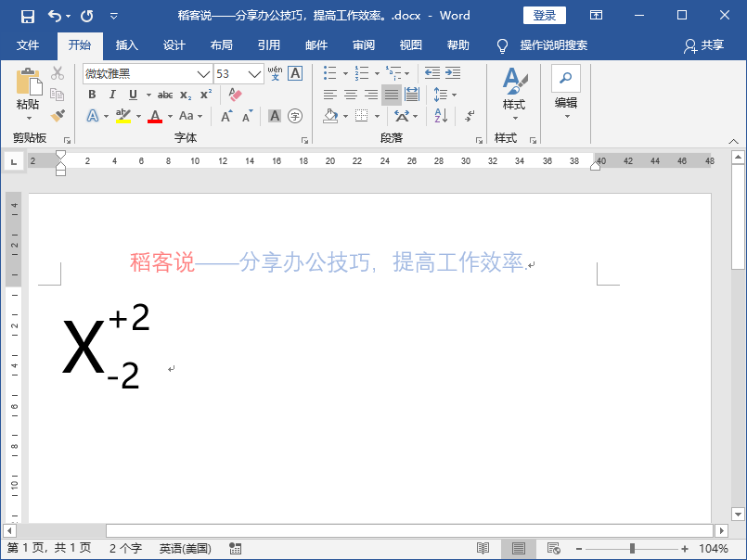Click the vertical scrollbar down arrow
Viewport: 747px width, 560px height.
[739, 515]
